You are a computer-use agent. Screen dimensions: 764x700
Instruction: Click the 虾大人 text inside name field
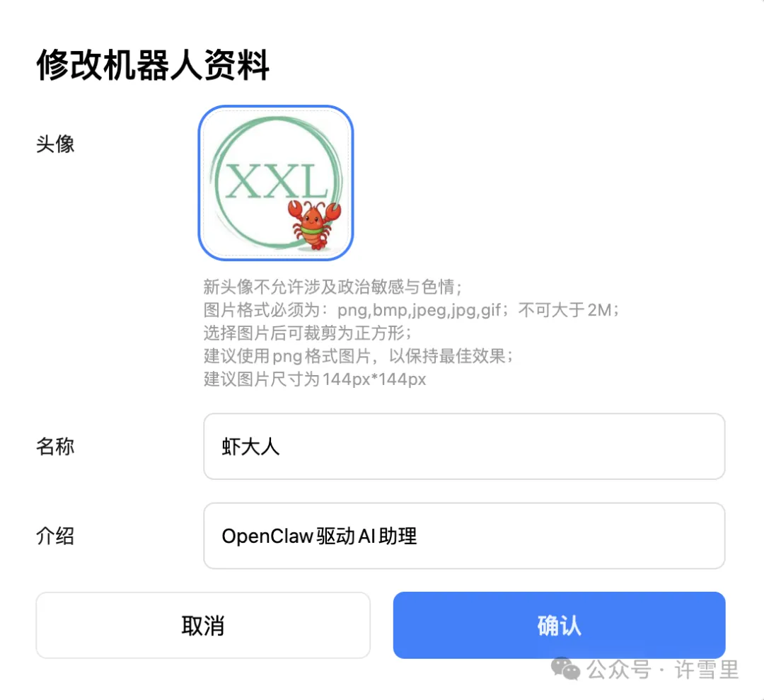pyautogui.click(x=250, y=447)
